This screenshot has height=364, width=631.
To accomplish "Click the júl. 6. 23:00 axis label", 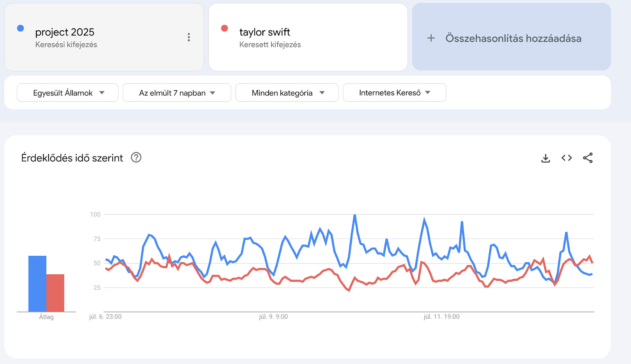I will (105, 317).
